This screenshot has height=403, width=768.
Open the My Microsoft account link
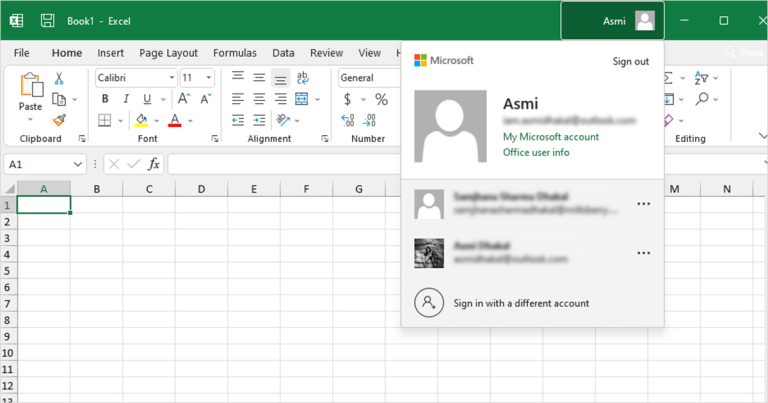pos(551,137)
